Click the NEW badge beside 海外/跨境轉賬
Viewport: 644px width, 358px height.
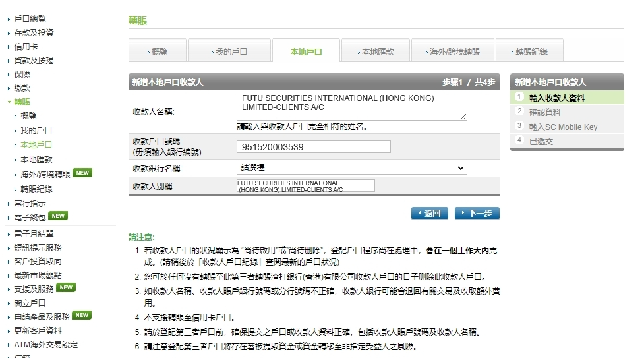pyautogui.click(x=82, y=173)
